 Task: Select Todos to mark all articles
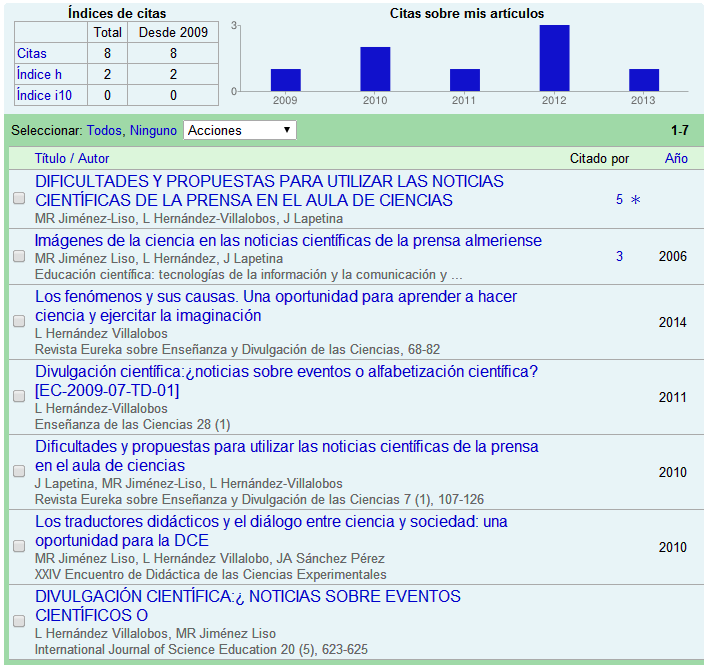pos(105,130)
